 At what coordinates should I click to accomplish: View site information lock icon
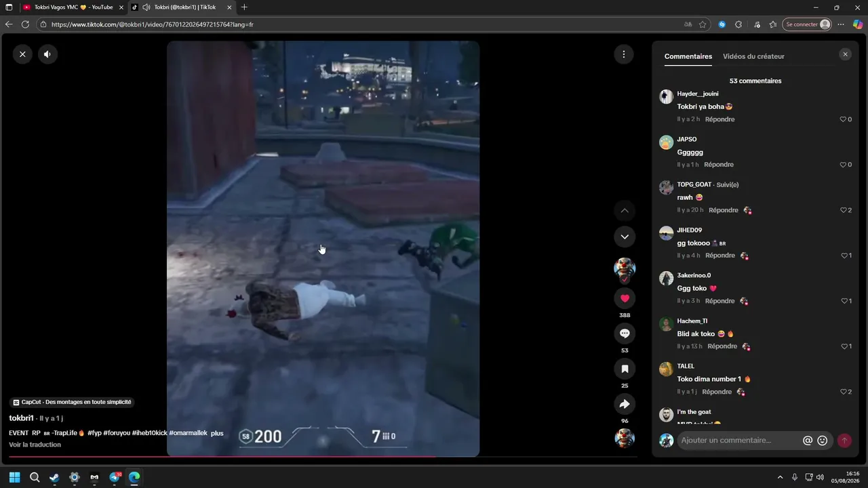click(43, 24)
